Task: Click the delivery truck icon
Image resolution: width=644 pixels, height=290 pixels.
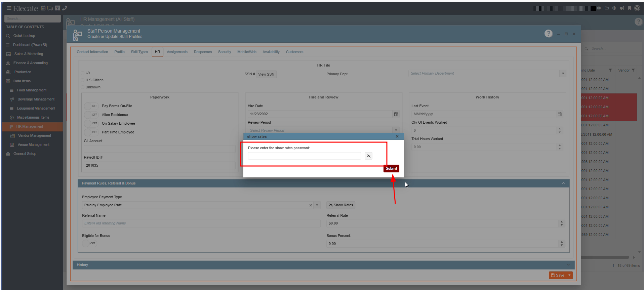Action: click(x=50, y=8)
